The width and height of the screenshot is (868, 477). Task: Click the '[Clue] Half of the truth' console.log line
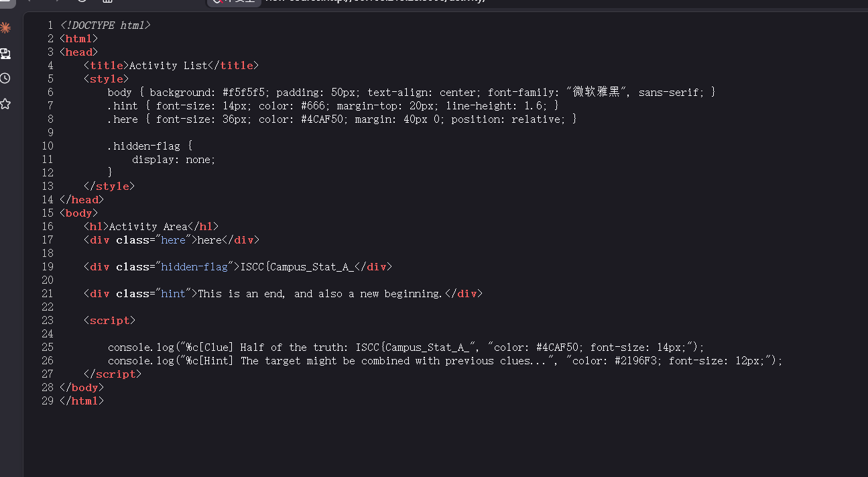coord(406,348)
